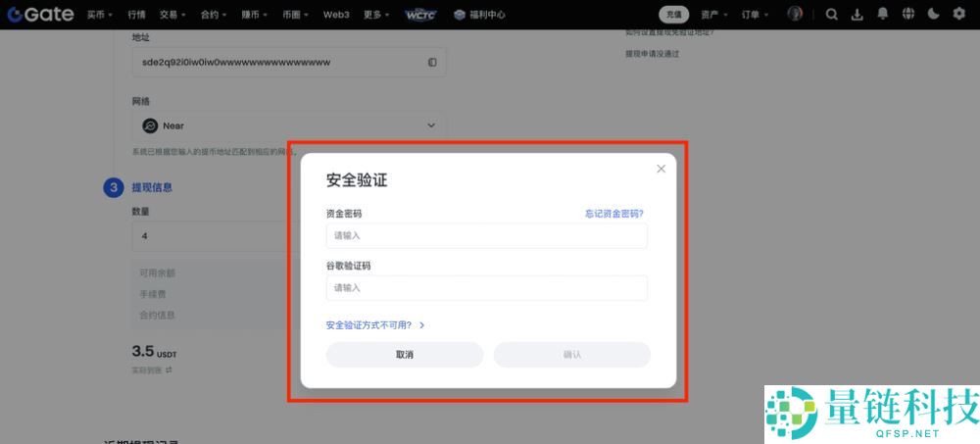Click the withdrawal address input field

point(289,63)
